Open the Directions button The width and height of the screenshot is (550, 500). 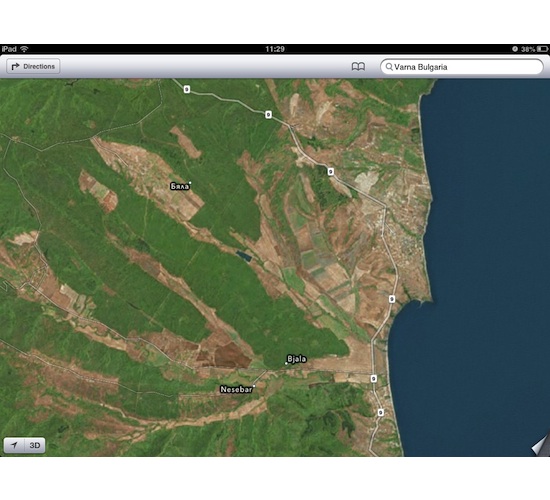[33, 66]
